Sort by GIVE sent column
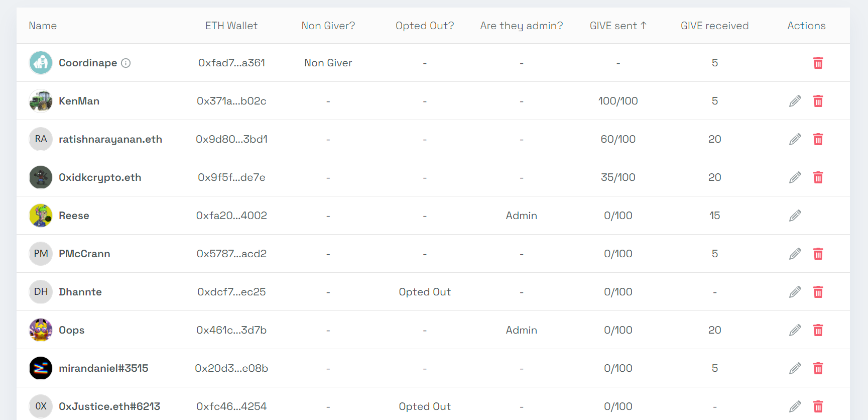This screenshot has width=868, height=420. click(618, 26)
